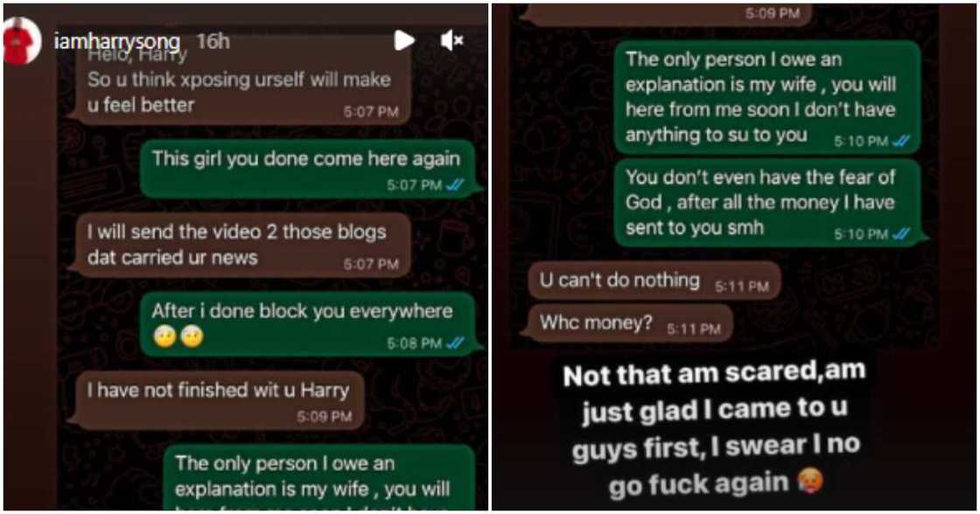Select the 'So u think xposing urself' message
Image resolution: width=980 pixels, height=514 pixels.
coord(240,84)
